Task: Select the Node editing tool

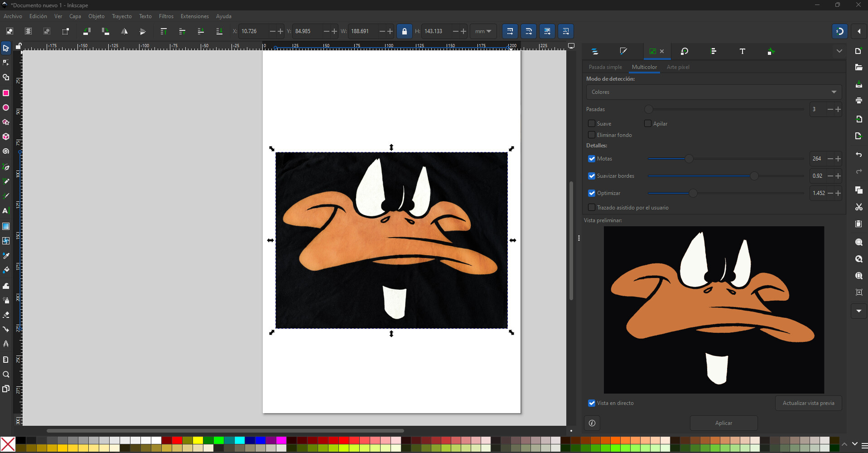Action: pos(6,63)
